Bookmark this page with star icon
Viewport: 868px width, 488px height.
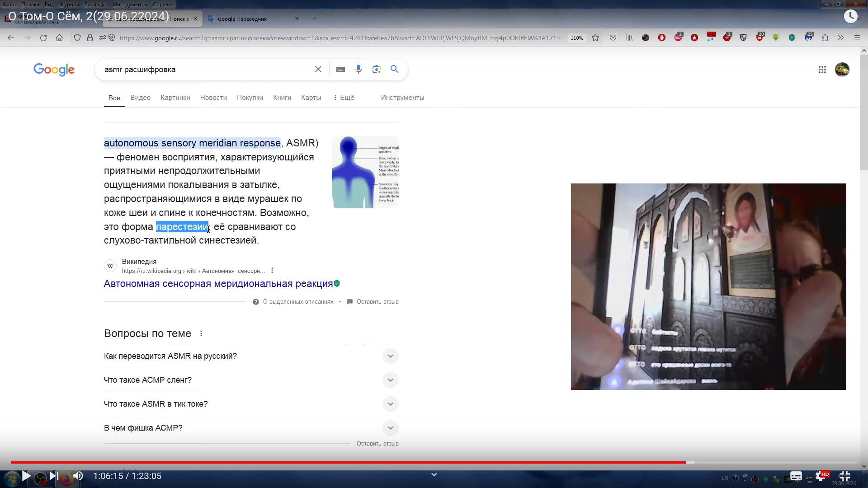point(595,38)
